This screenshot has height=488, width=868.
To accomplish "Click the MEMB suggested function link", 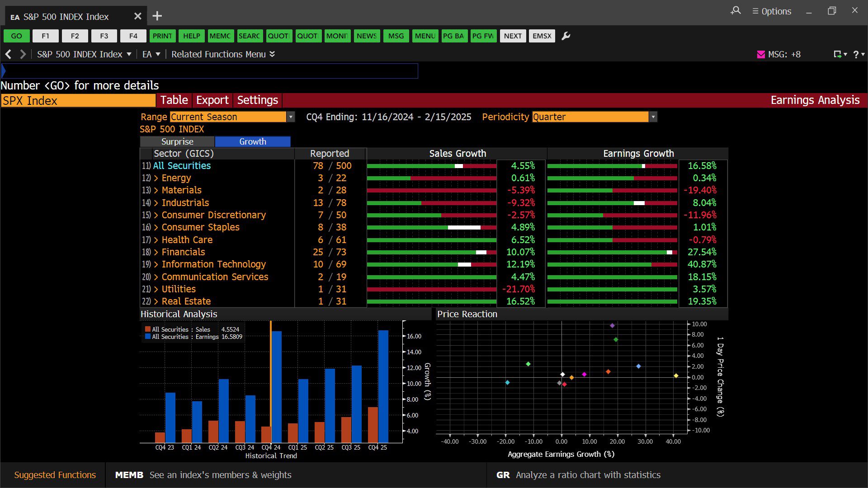I will 129,475.
